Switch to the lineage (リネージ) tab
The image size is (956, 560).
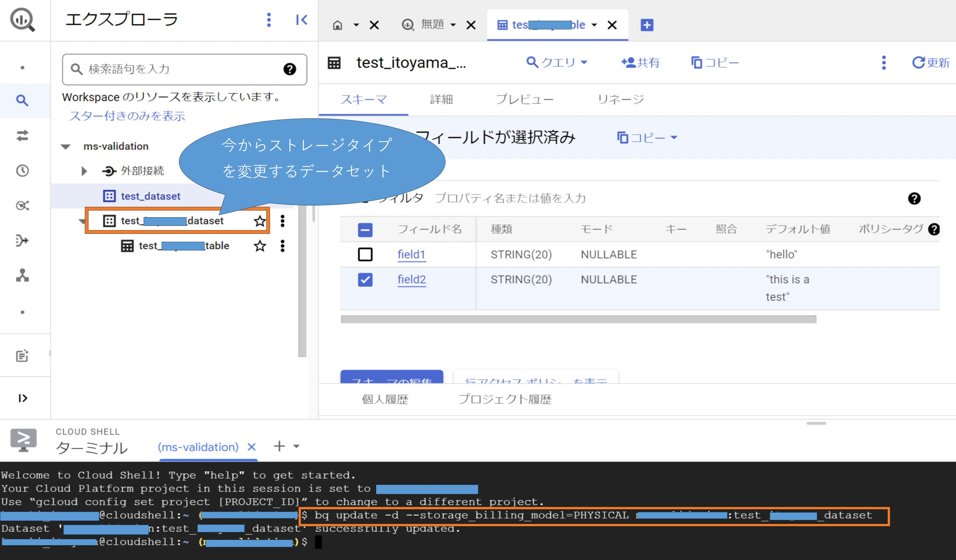(621, 100)
